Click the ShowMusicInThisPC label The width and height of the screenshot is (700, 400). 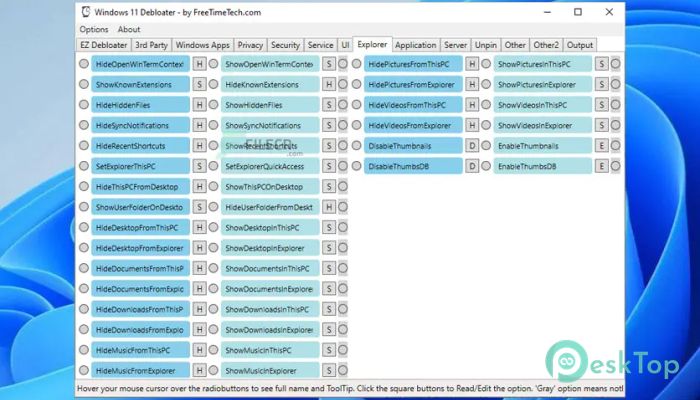pyautogui.click(x=270, y=350)
